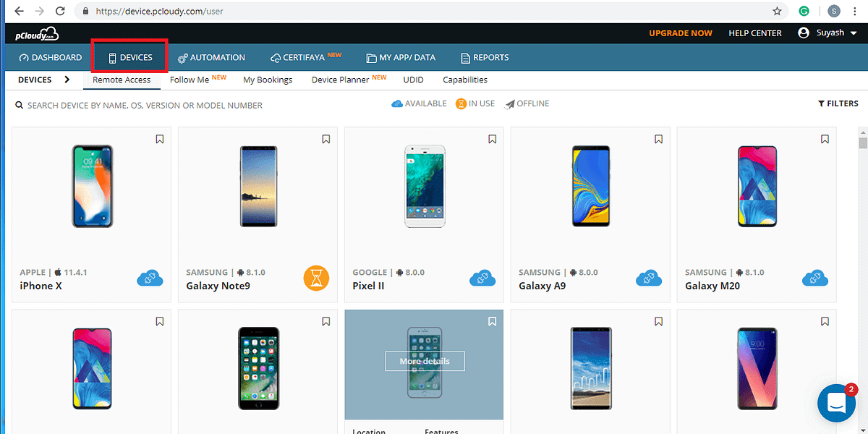
Task: Open the DASHBOARD menu
Action: (x=51, y=58)
